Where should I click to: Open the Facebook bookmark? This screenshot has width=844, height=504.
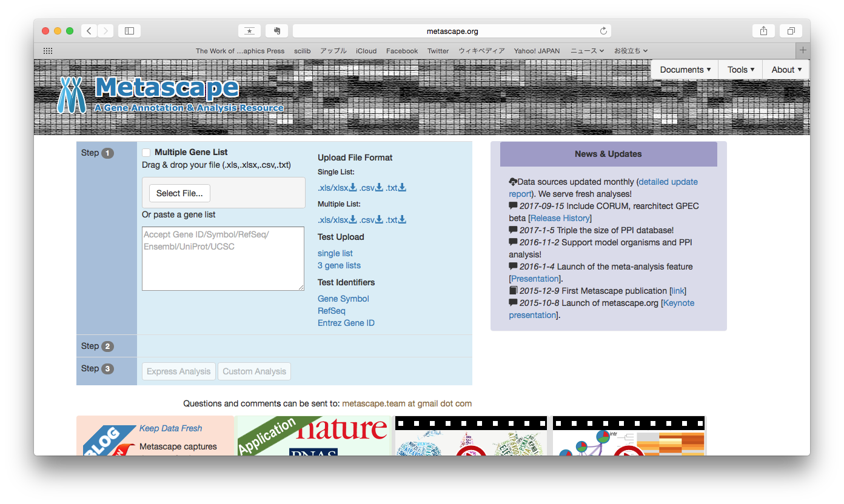pos(402,51)
